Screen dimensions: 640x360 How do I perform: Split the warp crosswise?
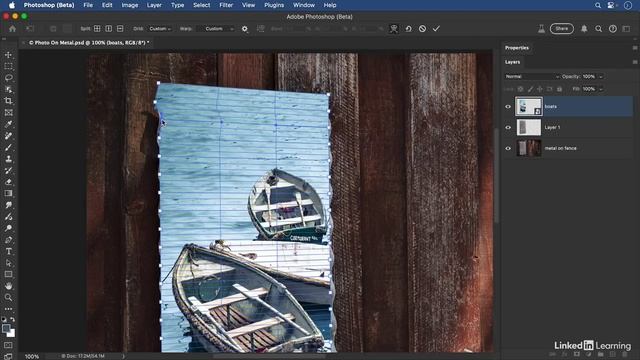(97, 29)
